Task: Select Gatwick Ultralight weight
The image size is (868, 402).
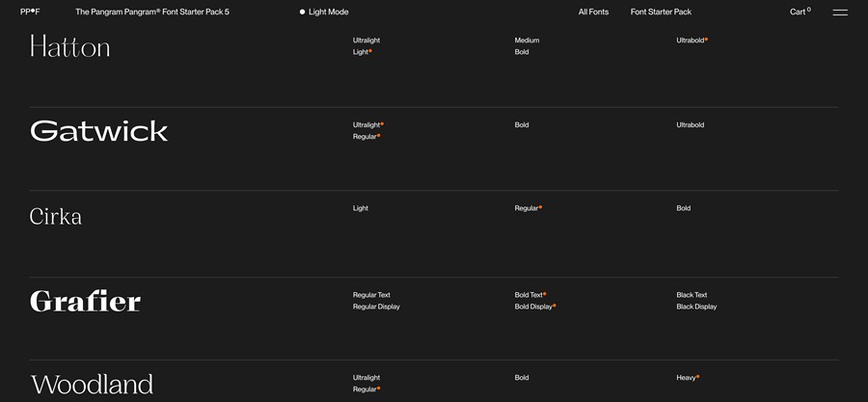Action: (x=366, y=125)
